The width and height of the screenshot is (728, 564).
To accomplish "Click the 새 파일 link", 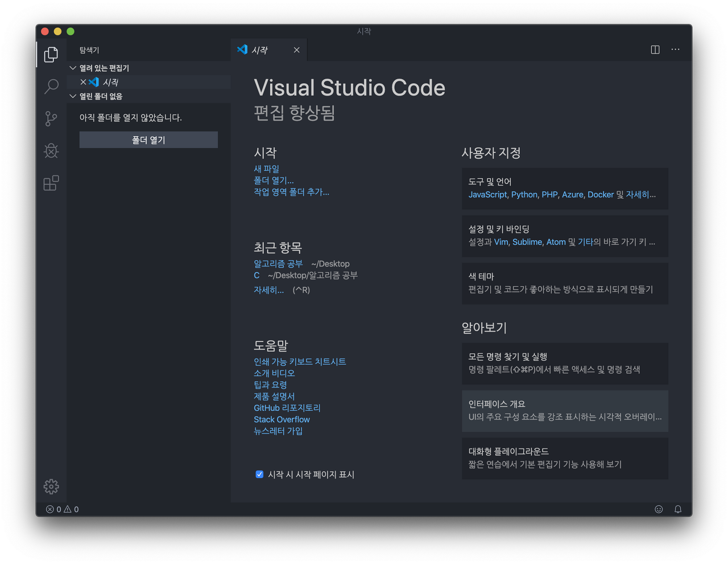I will tap(266, 169).
